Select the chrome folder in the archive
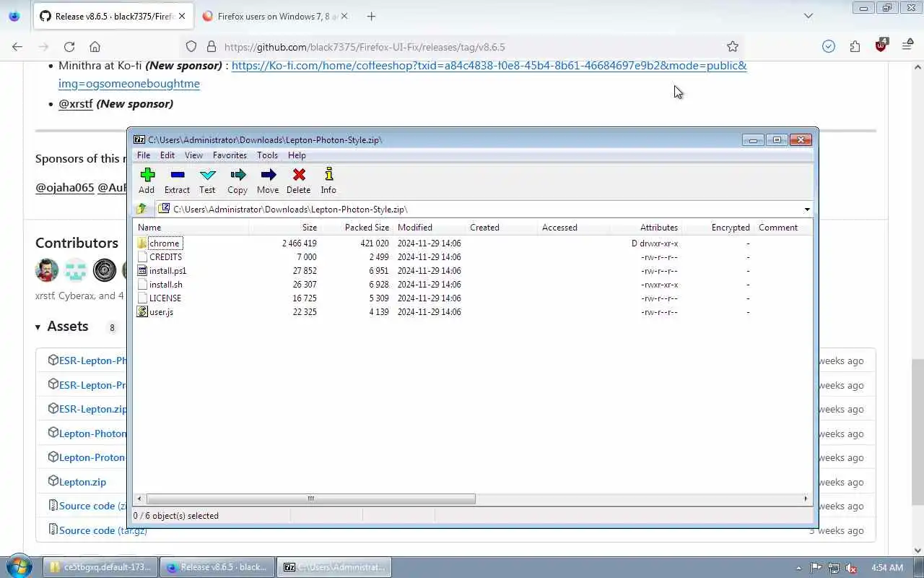The width and height of the screenshot is (924, 578). 164,243
